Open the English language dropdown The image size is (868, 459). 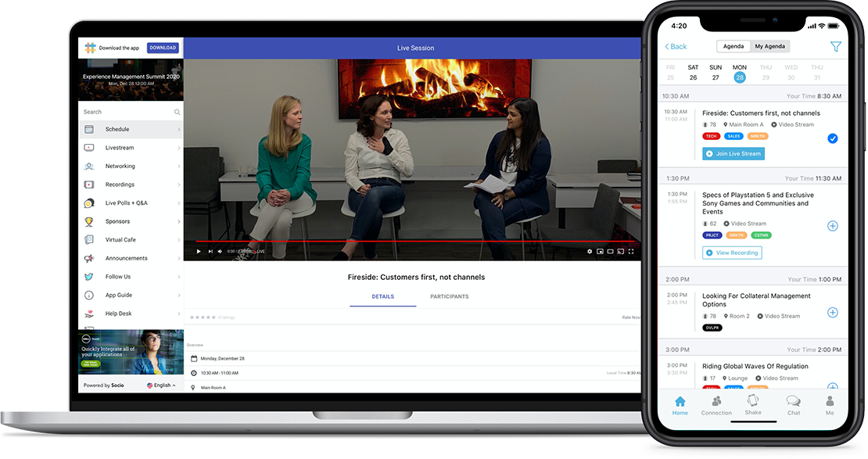(161, 385)
